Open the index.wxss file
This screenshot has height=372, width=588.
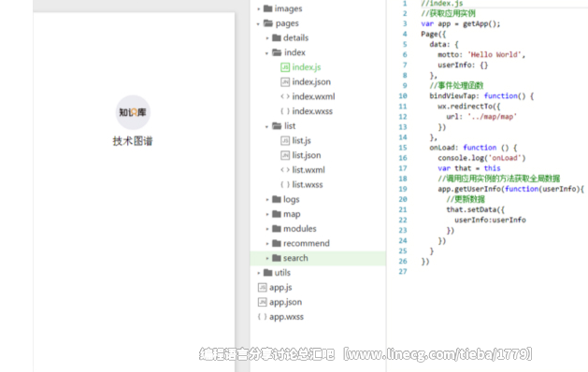point(312,111)
